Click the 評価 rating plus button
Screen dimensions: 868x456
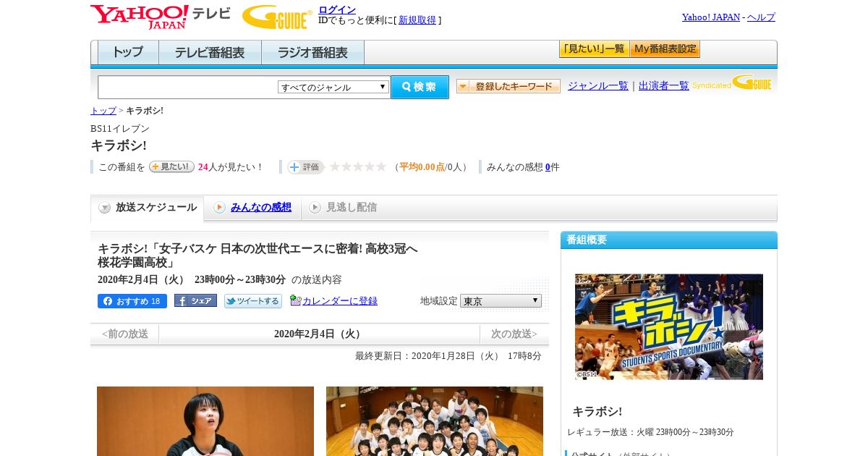[x=305, y=167]
